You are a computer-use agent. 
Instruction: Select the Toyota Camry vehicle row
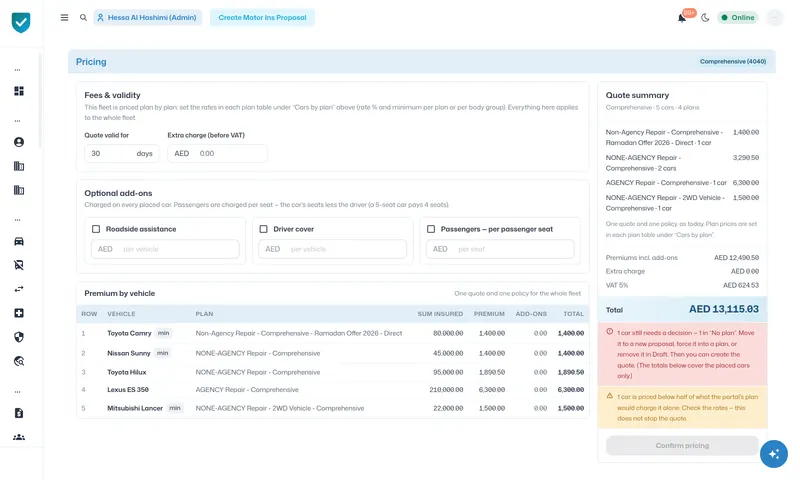[333, 333]
